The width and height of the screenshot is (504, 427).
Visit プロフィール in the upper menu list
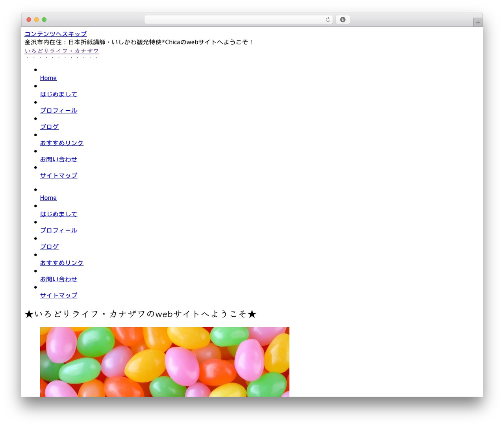pos(59,110)
